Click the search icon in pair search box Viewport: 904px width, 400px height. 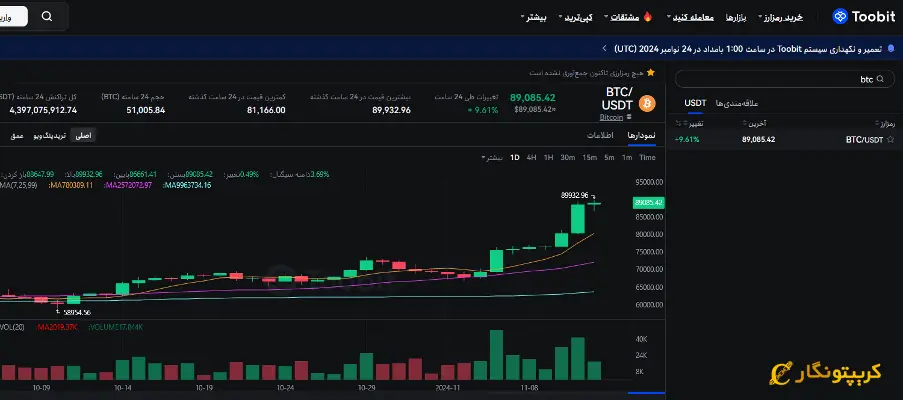click(880, 80)
